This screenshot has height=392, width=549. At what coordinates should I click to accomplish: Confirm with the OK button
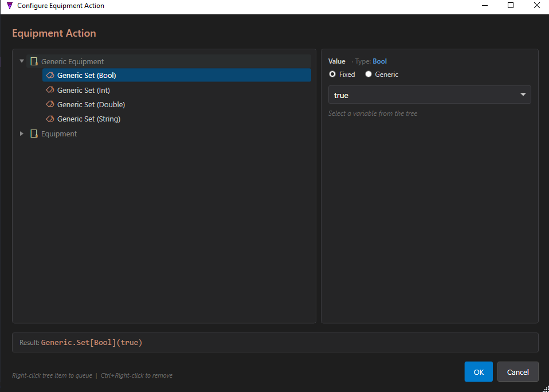tap(479, 372)
